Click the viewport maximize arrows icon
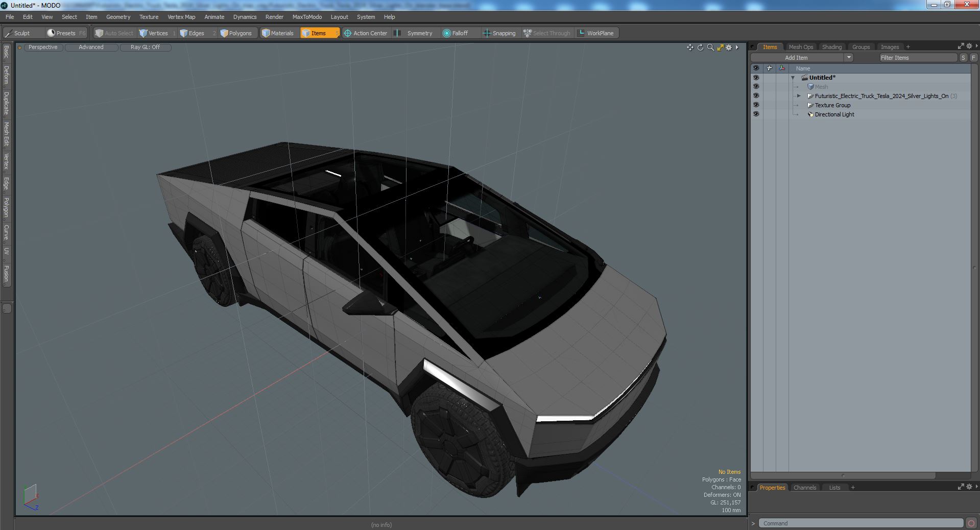This screenshot has height=530, width=980. point(720,47)
